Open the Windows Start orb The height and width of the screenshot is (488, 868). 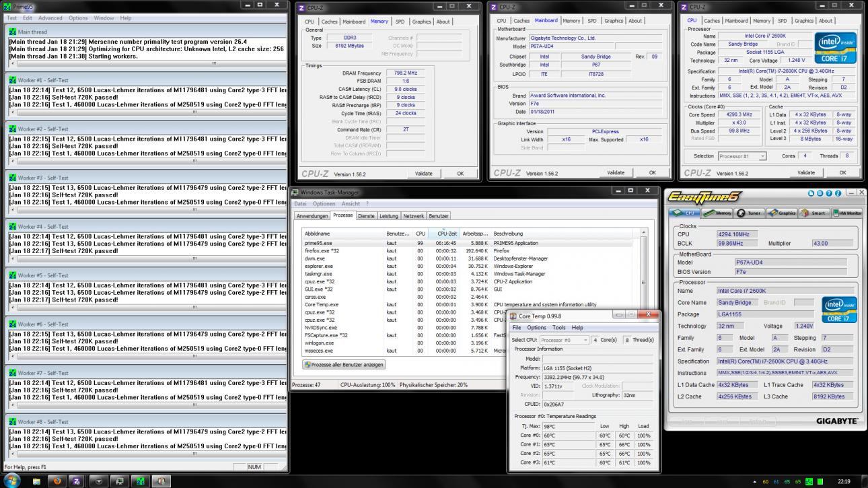pos(11,481)
